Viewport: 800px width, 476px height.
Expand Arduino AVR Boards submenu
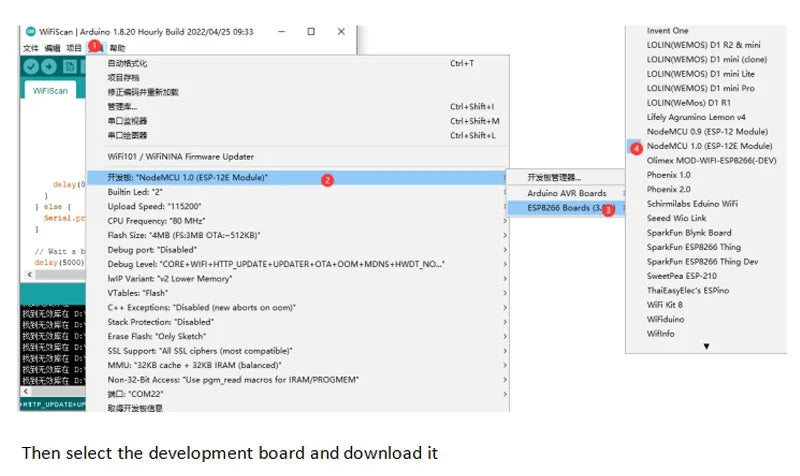tap(566, 193)
